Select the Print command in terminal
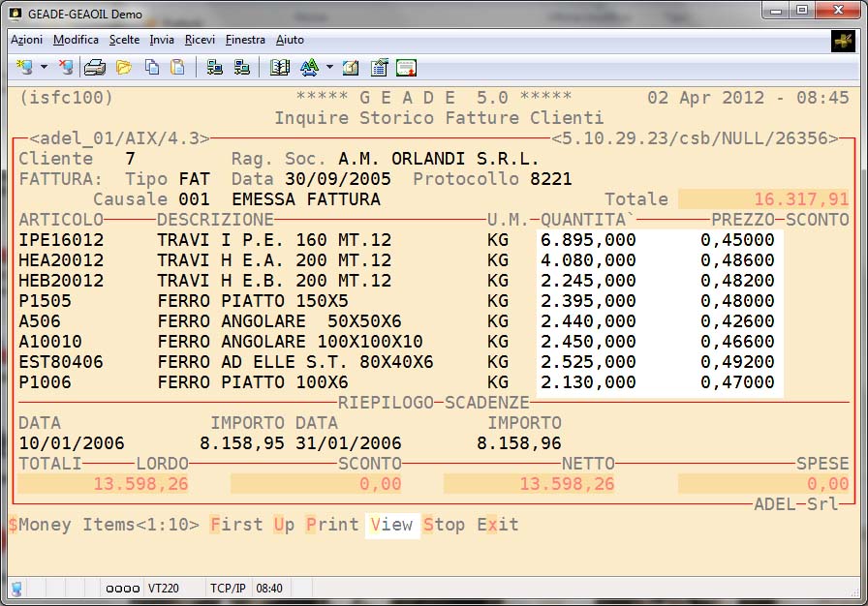Screen dimensions: 868x606 (x=332, y=525)
